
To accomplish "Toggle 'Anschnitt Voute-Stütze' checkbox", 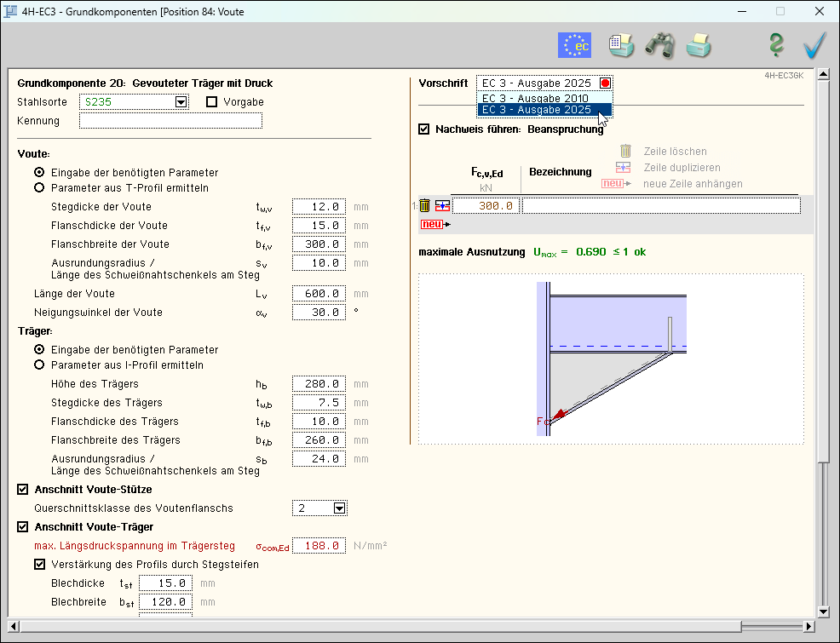I will (x=23, y=490).
